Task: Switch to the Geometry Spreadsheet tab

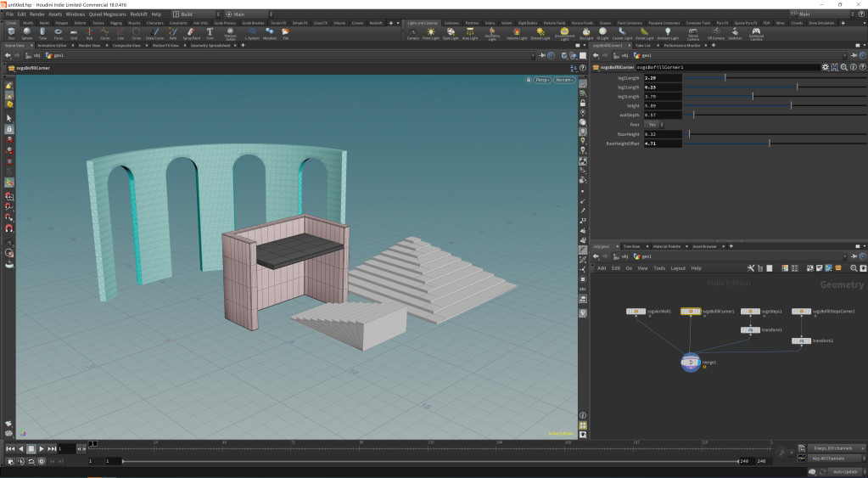Action: pos(210,45)
